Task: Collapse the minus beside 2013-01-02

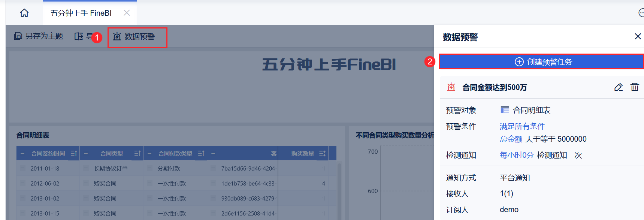Action: pyautogui.click(x=22, y=198)
